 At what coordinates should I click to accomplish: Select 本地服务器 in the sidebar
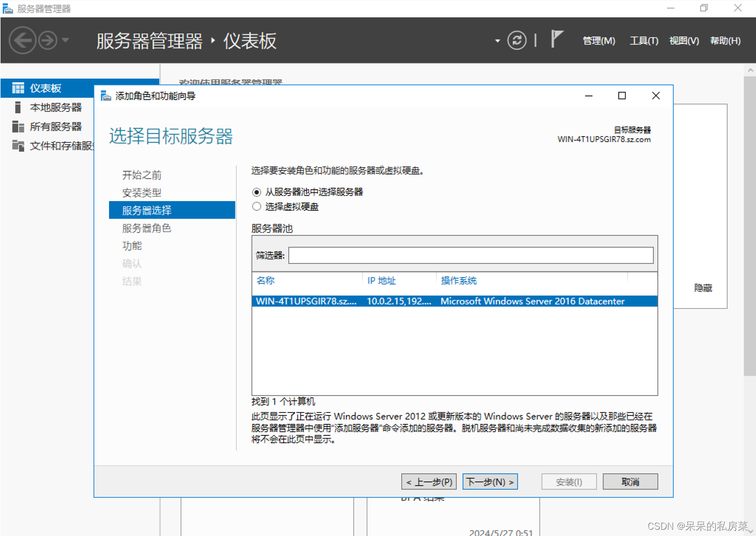56,107
